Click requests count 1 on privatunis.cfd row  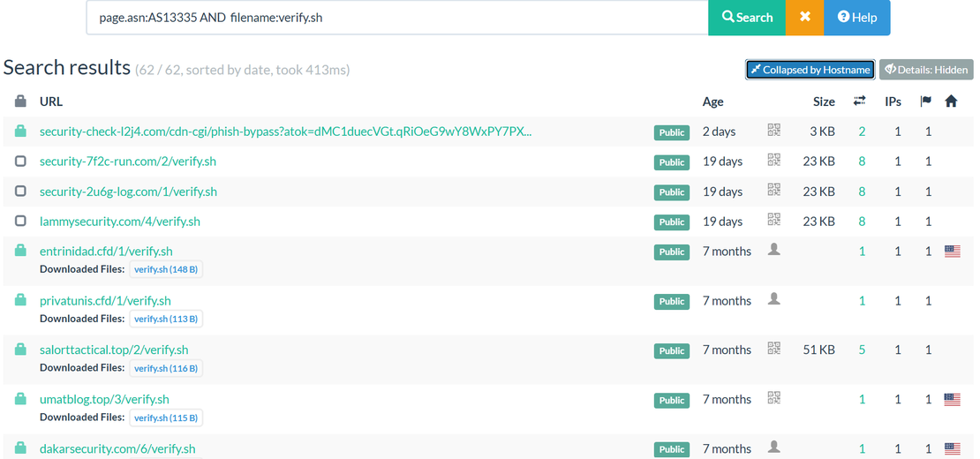[x=863, y=301]
